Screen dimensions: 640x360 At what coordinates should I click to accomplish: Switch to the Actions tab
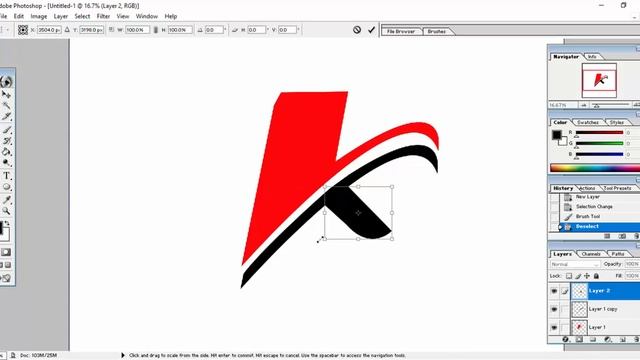click(587, 188)
